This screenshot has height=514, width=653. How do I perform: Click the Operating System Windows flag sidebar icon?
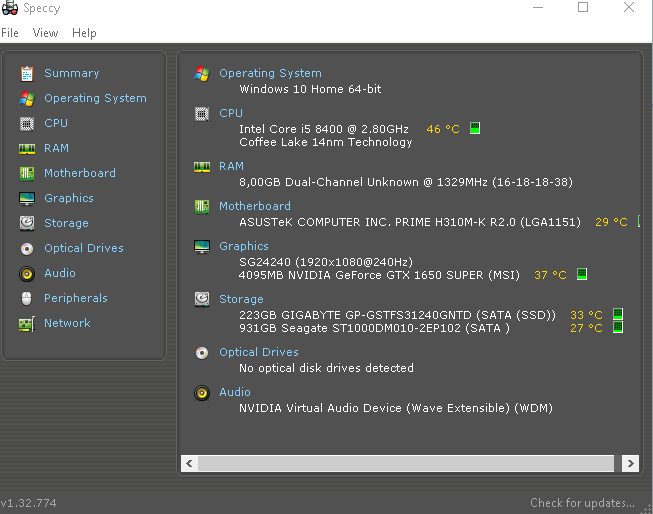tap(27, 99)
